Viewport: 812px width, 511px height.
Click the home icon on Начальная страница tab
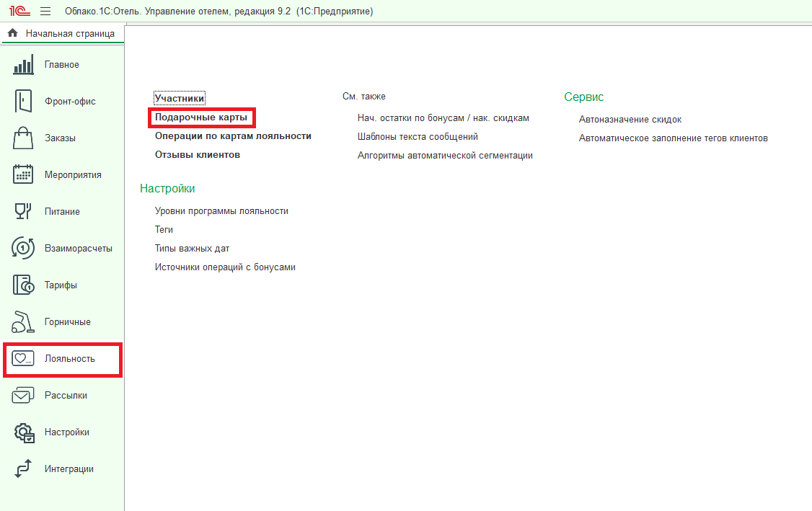pos(13,33)
